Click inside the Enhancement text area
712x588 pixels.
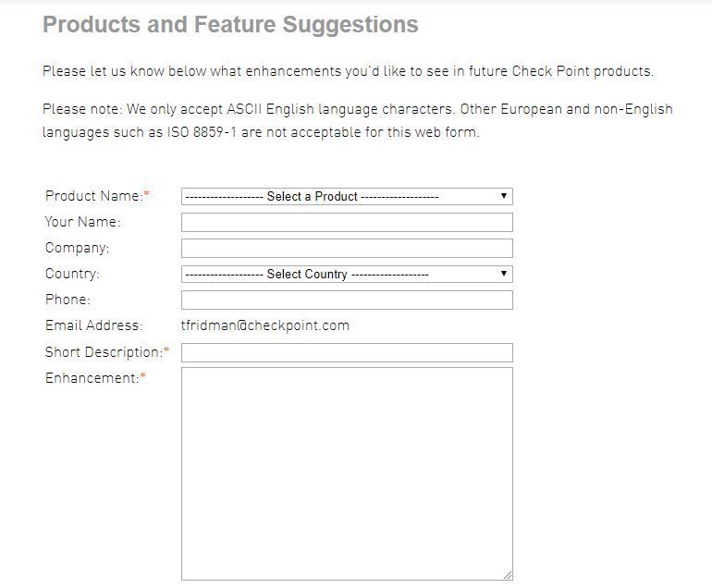click(347, 473)
